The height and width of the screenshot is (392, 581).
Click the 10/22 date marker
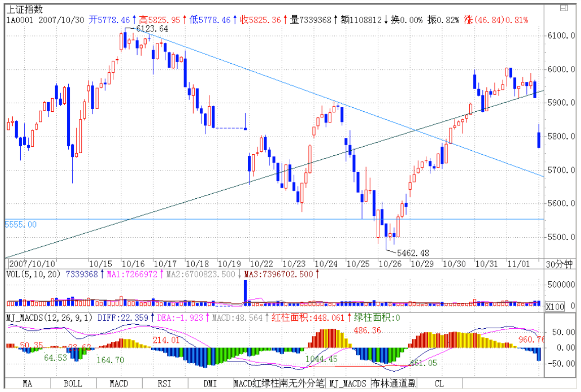coord(261,264)
